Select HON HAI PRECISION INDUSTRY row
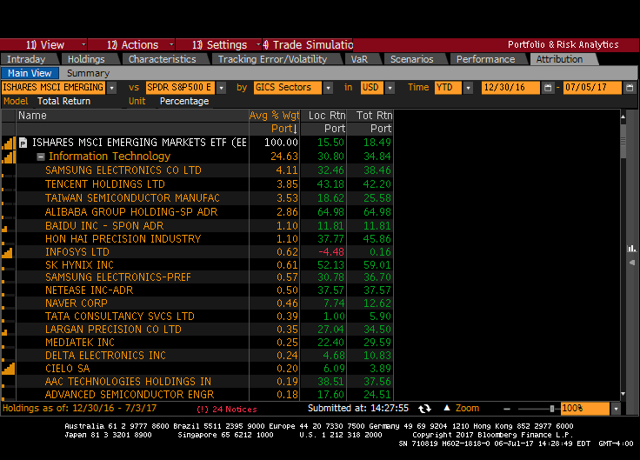 pos(197,239)
